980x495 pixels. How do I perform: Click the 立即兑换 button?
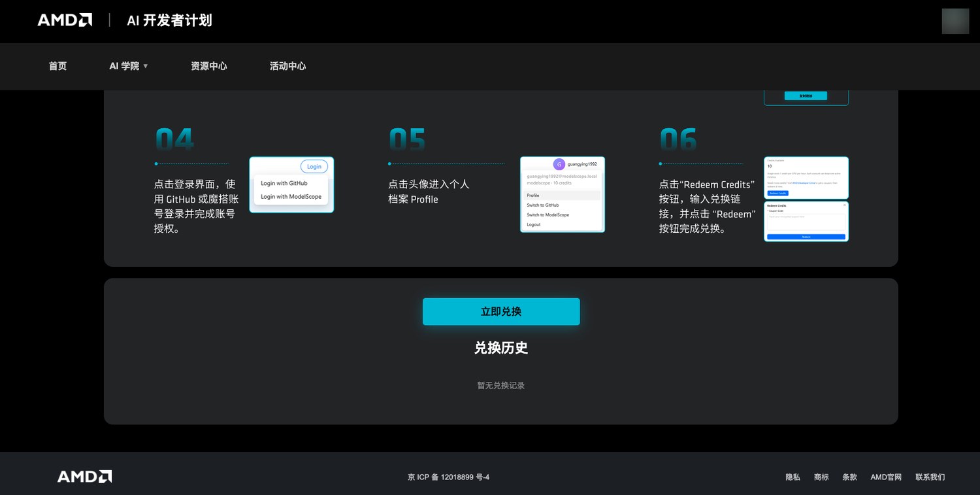tap(501, 312)
